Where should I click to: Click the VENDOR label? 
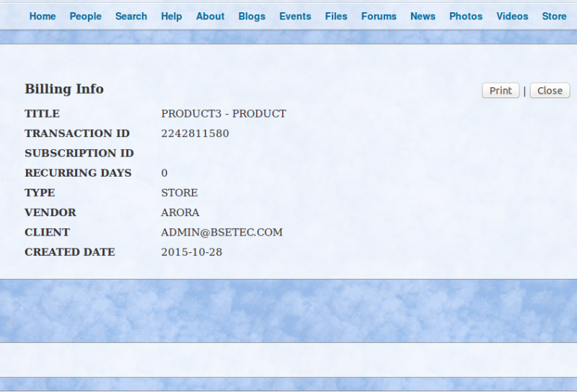(x=50, y=213)
